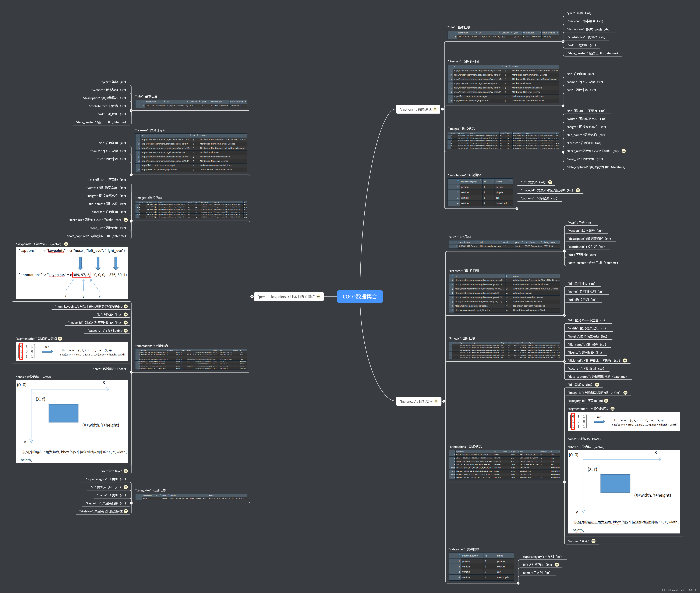
Task: Select the central COCO数据集合 topic
Action: tap(360, 296)
